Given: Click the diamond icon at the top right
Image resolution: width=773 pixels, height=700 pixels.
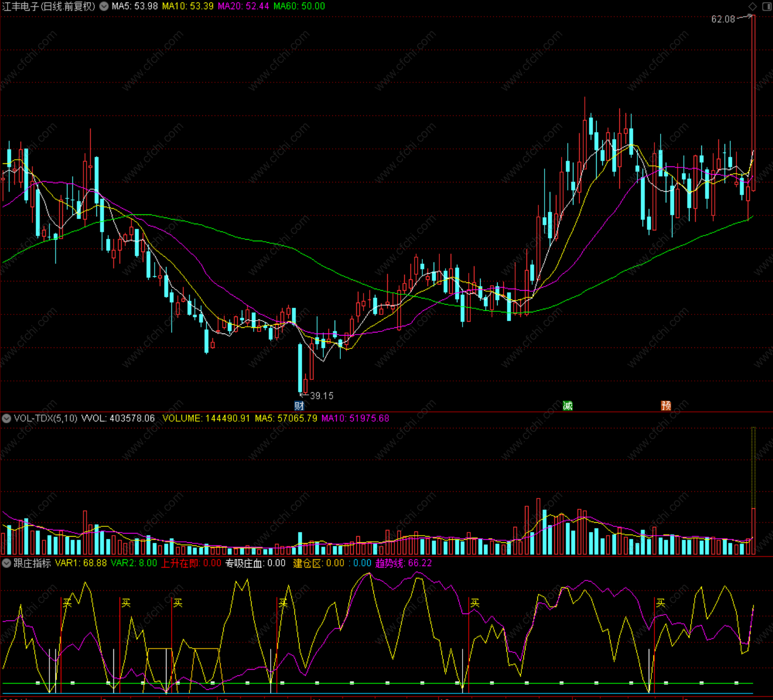Looking at the screenshot, I should (x=752, y=6).
